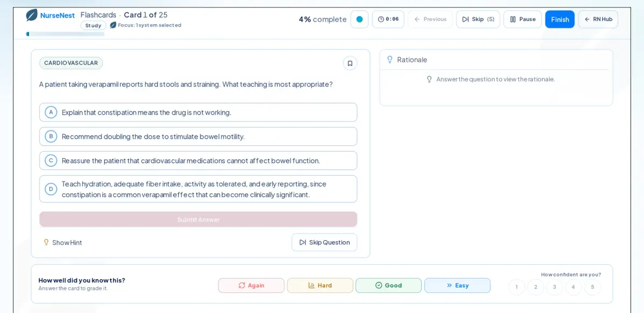Reveal the hint with Show Hint
Image resolution: width=644 pixels, height=313 pixels.
[63, 242]
